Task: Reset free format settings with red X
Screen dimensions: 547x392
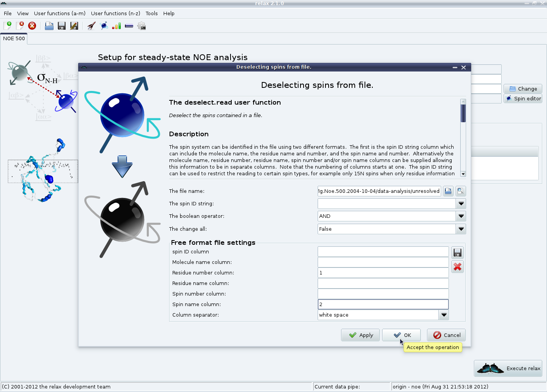Action: coord(458,267)
